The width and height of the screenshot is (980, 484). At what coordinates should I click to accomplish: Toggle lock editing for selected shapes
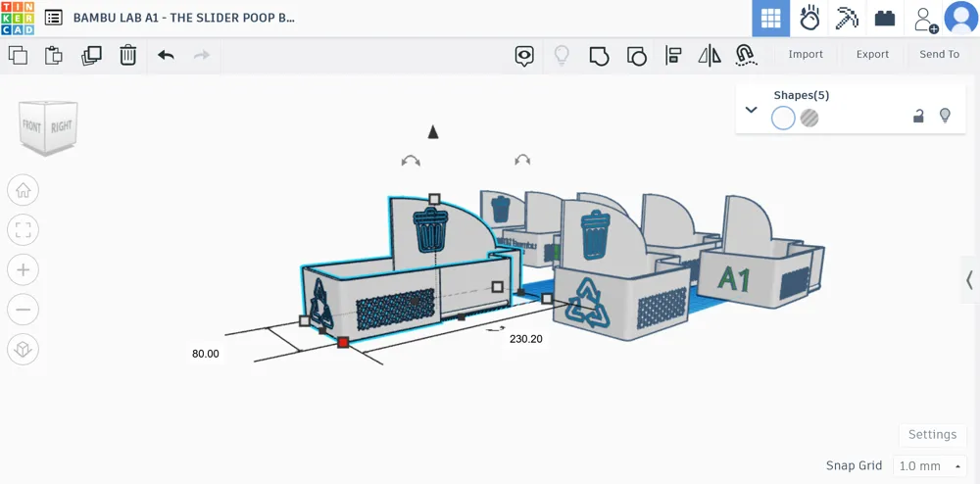(918, 116)
